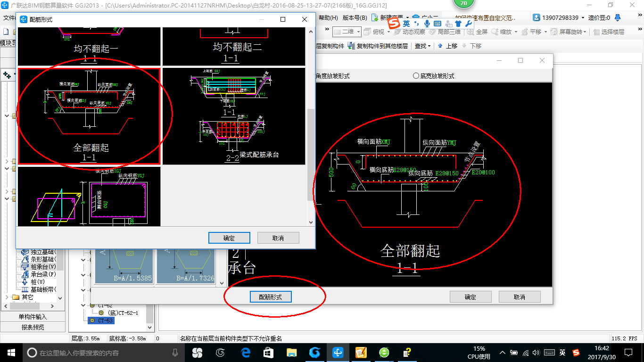Click the module tree horizontal scrollbar

point(30,306)
